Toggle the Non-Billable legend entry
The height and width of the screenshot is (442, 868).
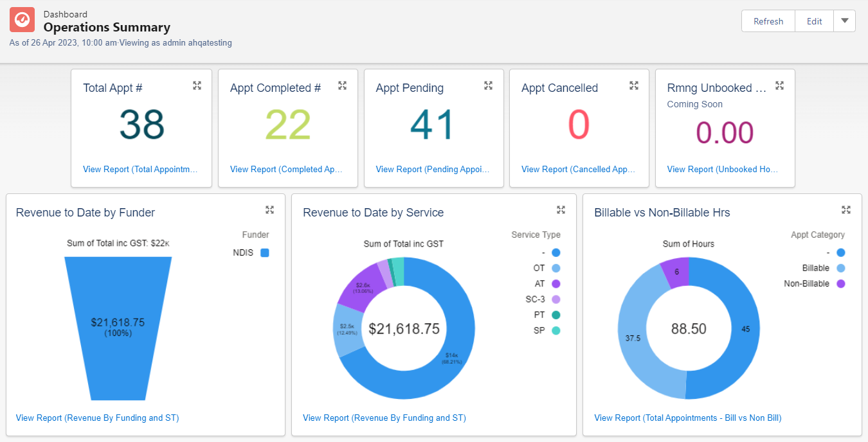(x=806, y=283)
